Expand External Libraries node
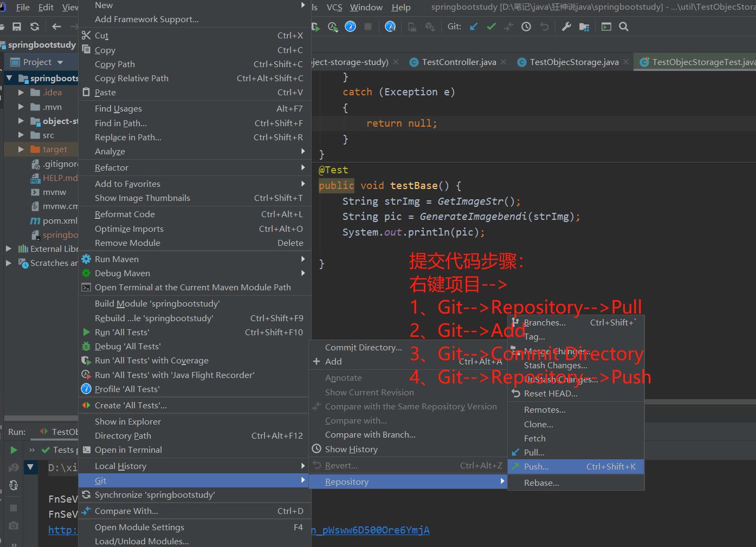Screen dimensions: 756x547 [x=8, y=249]
